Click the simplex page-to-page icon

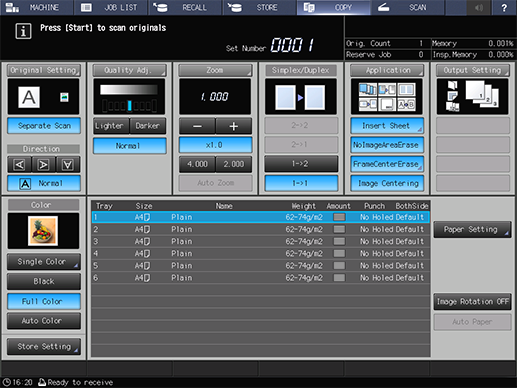click(300, 97)
